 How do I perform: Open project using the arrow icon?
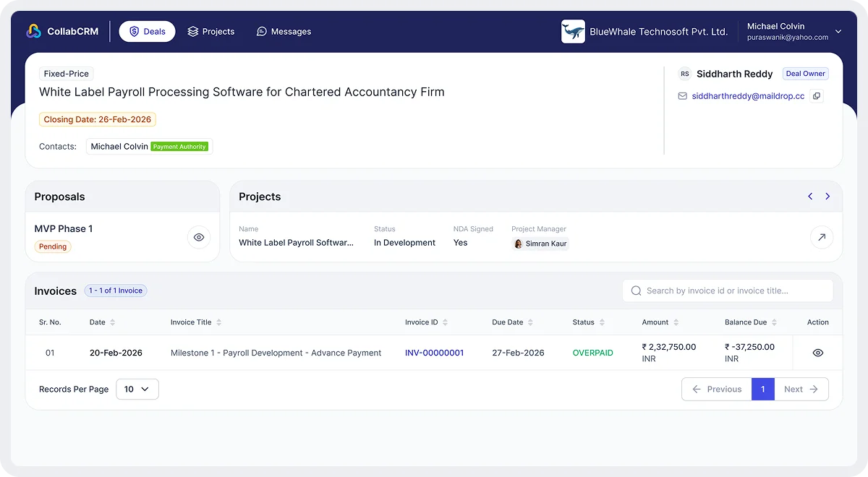822,237
